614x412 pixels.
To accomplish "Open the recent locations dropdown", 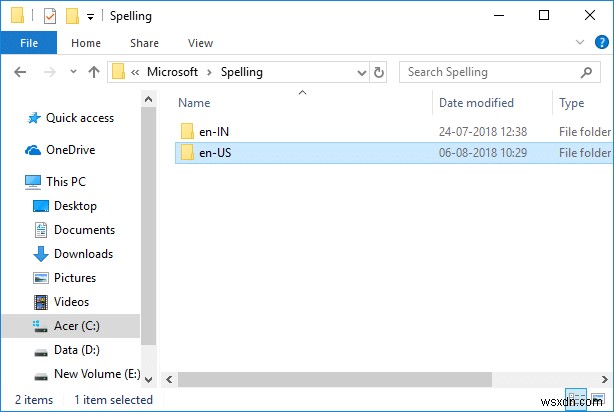I will point(73,72).
